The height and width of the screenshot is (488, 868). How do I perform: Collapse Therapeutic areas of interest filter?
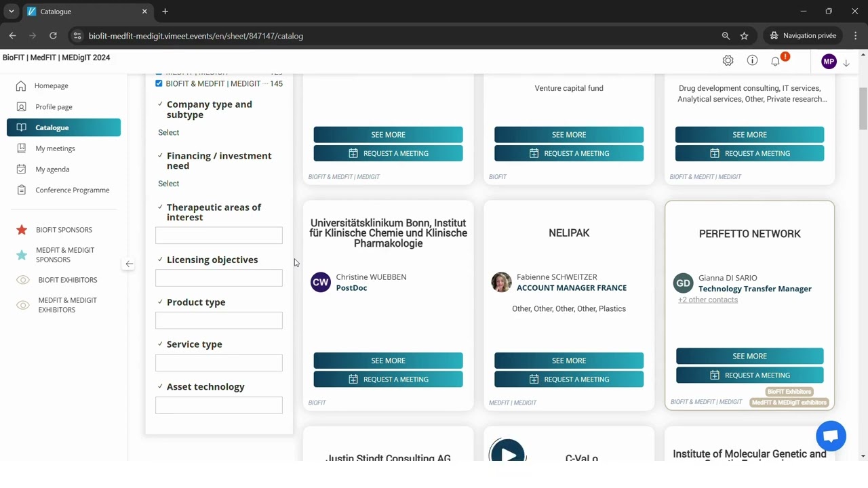click(x=160, y=207)
